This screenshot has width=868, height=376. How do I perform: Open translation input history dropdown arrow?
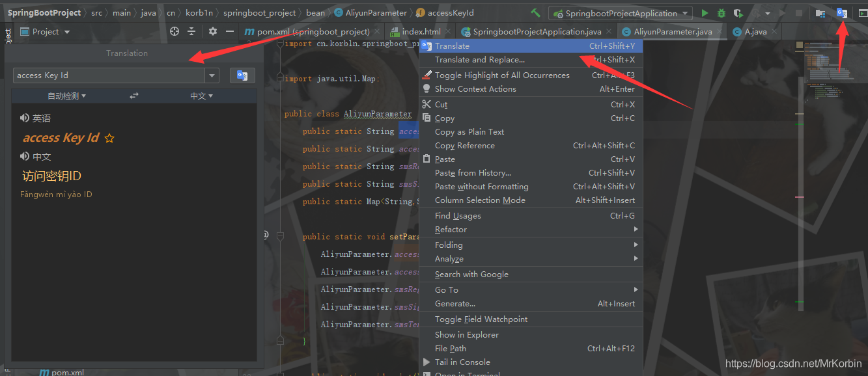[212, 75]
